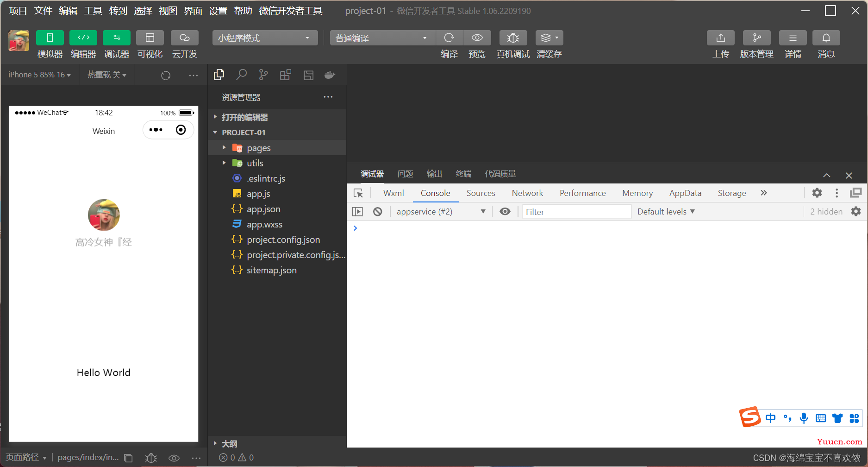Open app.js in the file tree
Viewport: 868px width, 467px height.
(277, 194)
